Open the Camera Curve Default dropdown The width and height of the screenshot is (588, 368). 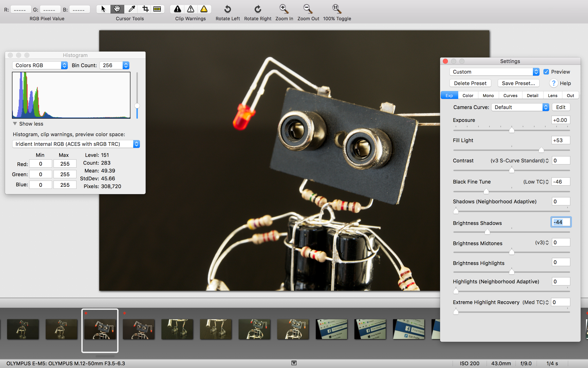tap(520, 107)
